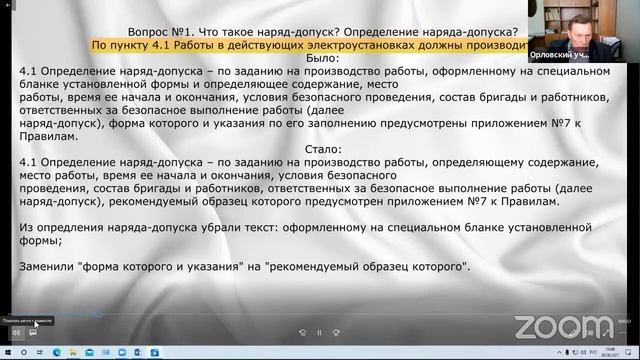Open the Windows Start menu
640x360 pixels.
tap(8, 352)
